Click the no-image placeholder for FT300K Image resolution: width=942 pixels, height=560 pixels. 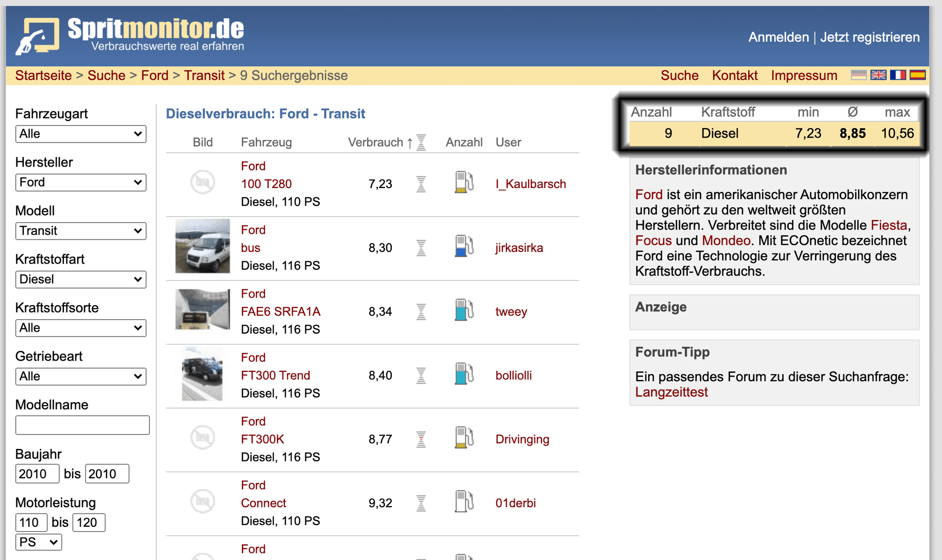(x=203, y=437)
